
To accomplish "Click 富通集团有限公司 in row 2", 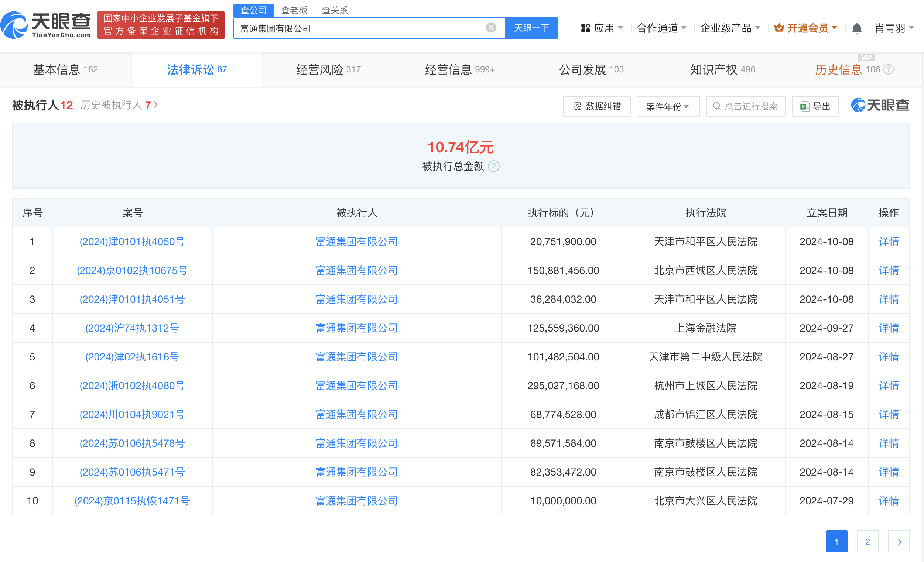I will click(356, 270).
